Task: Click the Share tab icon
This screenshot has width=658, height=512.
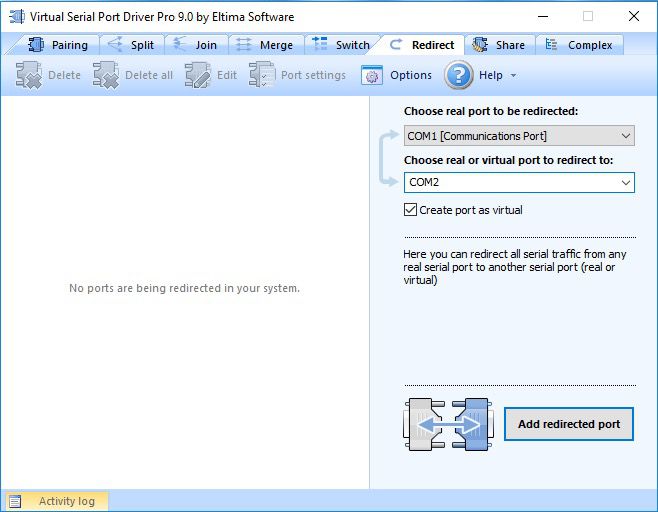Action: [480, 44]
